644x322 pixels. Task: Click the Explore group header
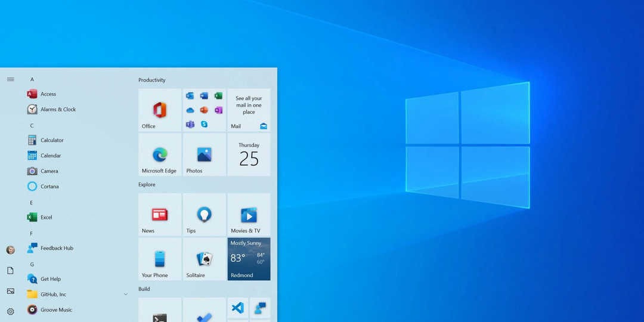tap(147, 184)
